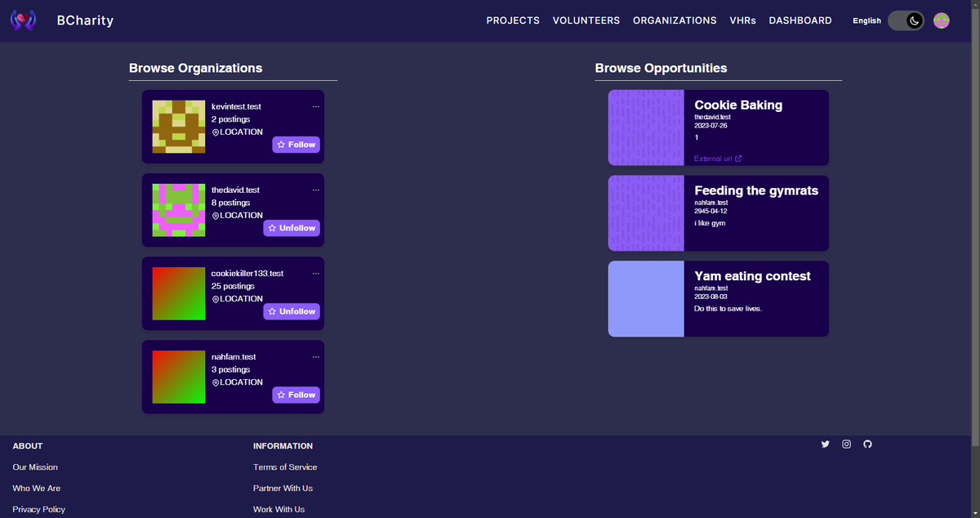Open the Terms of Service link

coord(285,467)
